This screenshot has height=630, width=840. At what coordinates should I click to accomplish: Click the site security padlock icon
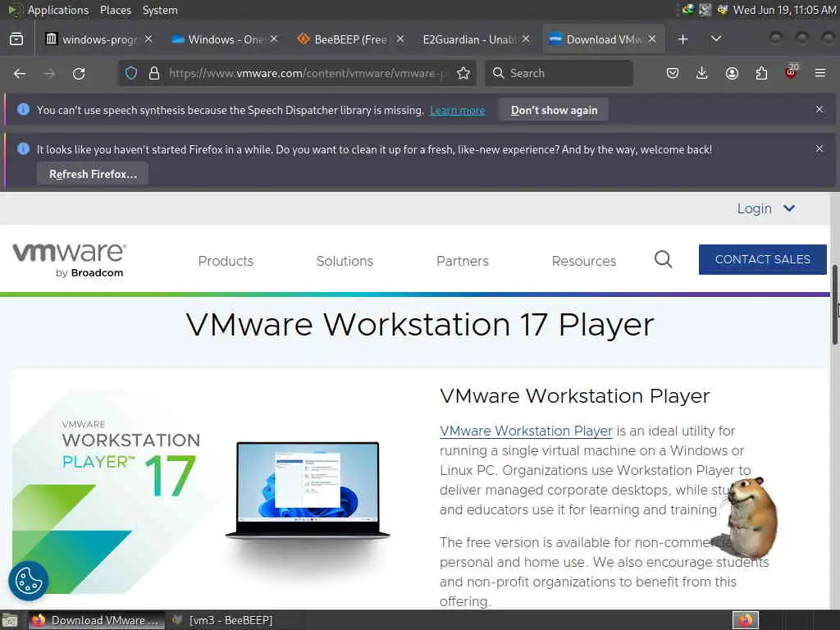click(x=153, y=73)
